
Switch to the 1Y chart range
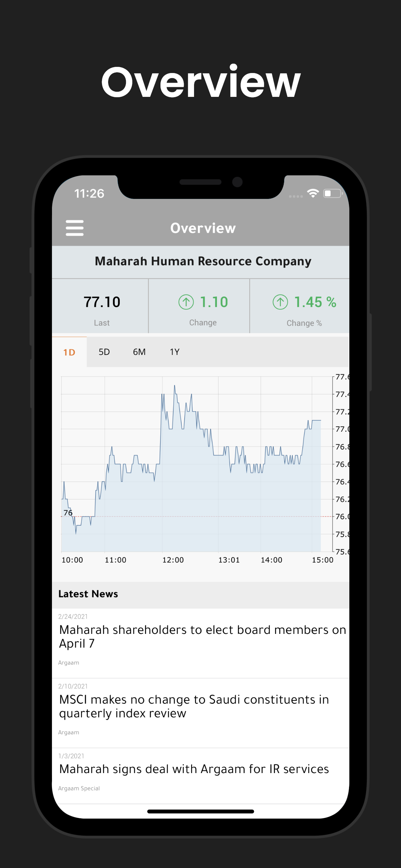(175, 352)
